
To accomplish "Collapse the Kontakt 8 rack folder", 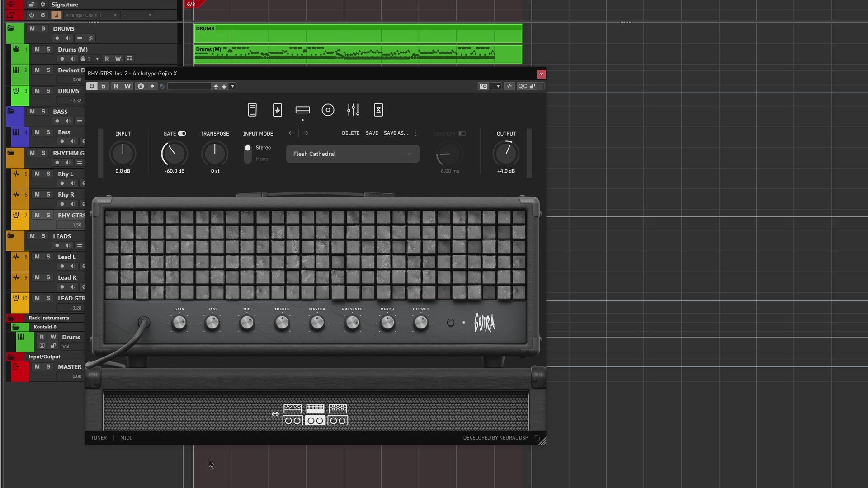I will (16, 327).
